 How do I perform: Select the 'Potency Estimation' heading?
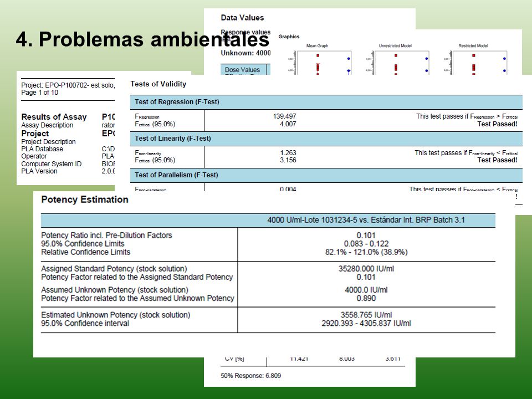85,199
